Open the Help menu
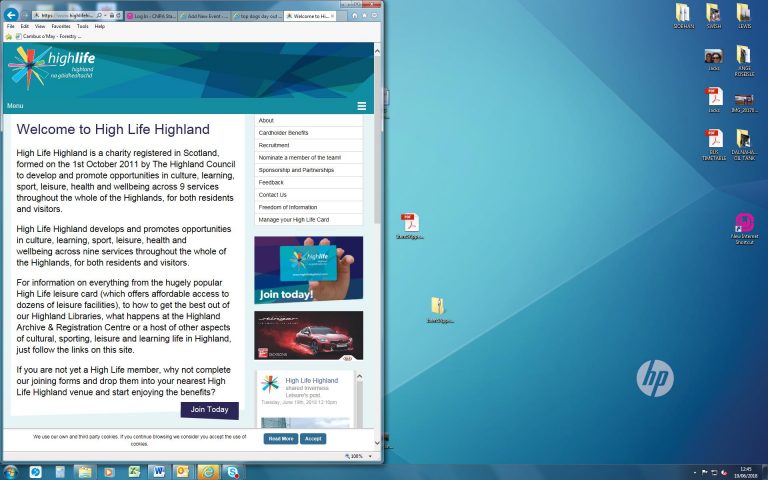Viewport: 768px width, 480px height. pos(99,26)
